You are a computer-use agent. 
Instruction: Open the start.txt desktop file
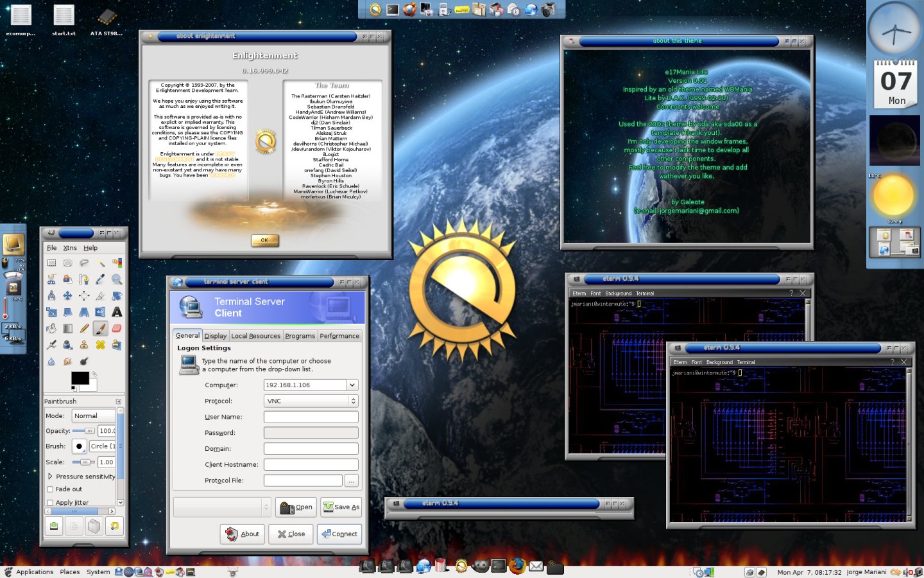tap(64, 21)
